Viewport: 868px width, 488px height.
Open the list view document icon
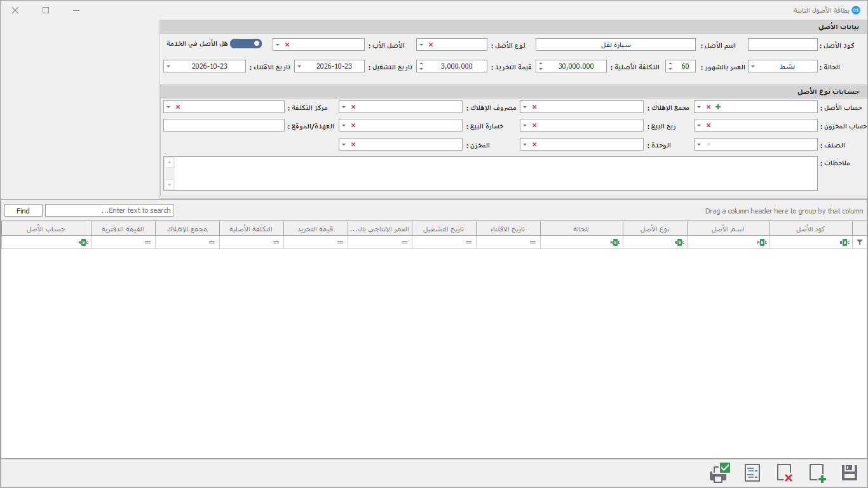pos(752,473)
